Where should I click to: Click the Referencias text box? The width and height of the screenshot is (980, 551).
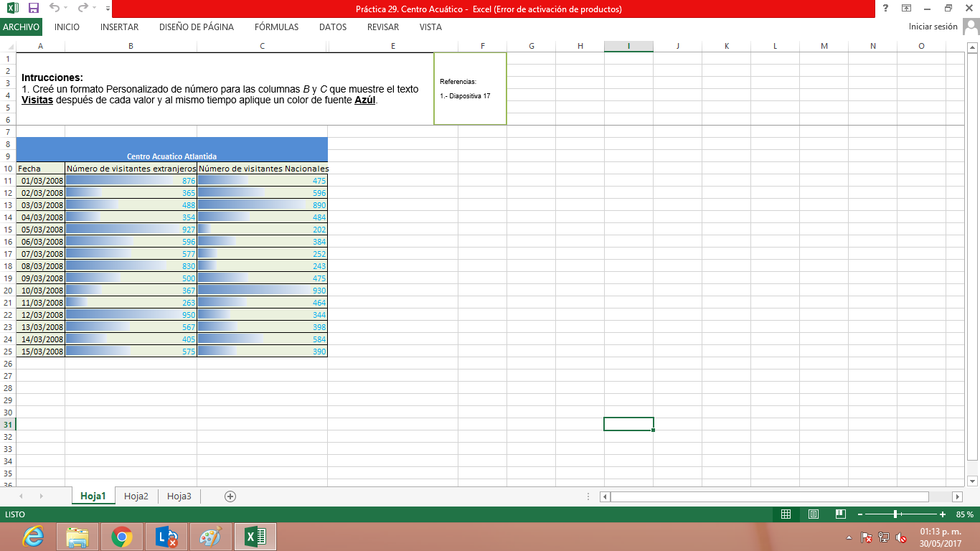(x=470, y=88)
